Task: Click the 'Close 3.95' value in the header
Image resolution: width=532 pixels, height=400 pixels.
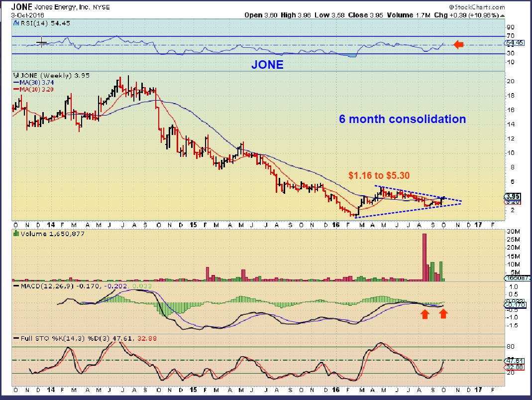Action: coord(366,15)
